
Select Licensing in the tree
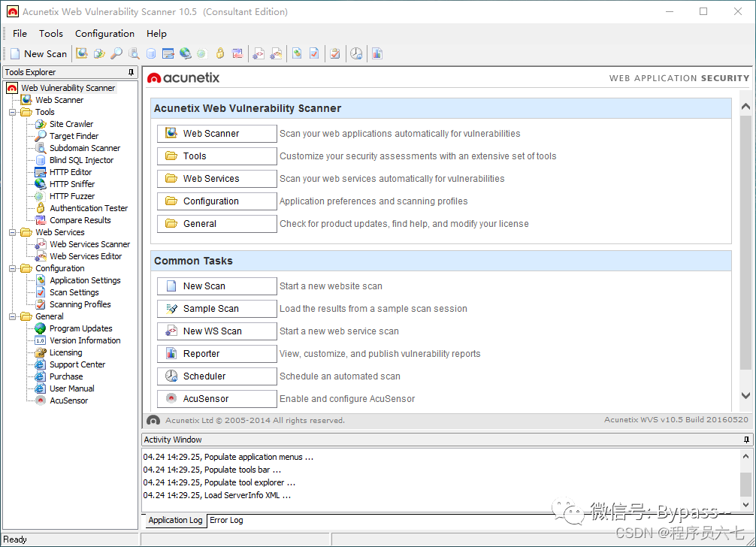pyautogui.click(x=65, y=353)
